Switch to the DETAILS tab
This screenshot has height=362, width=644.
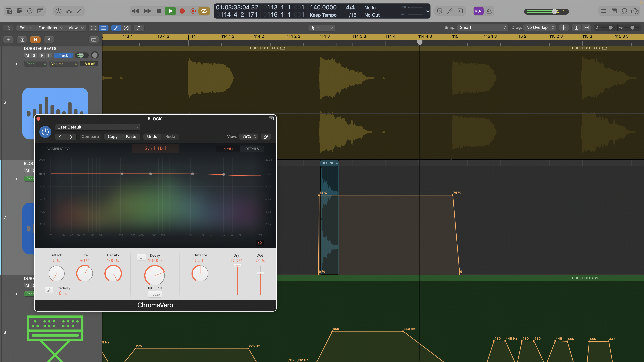252,149
